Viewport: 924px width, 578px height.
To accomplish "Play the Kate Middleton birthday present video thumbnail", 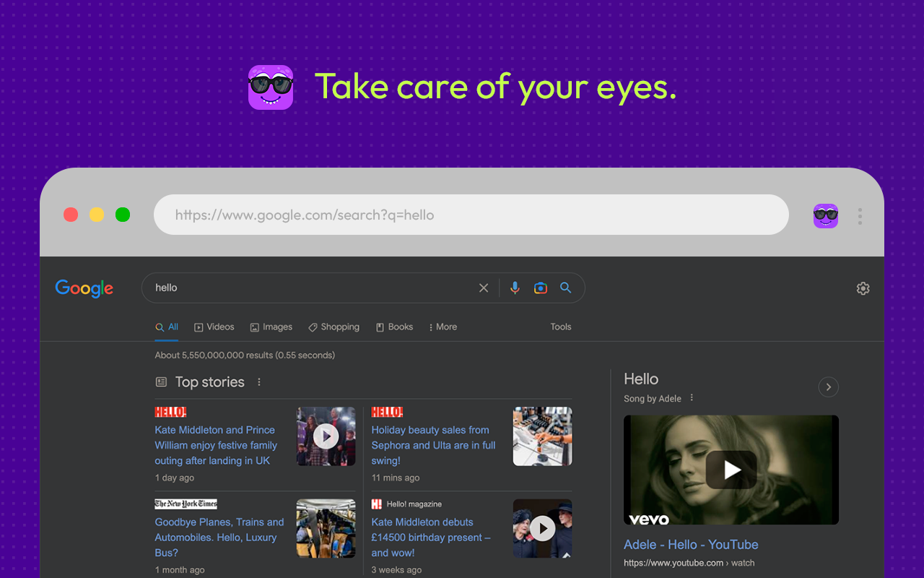I will pyautogui.click(x=543, y=529).
